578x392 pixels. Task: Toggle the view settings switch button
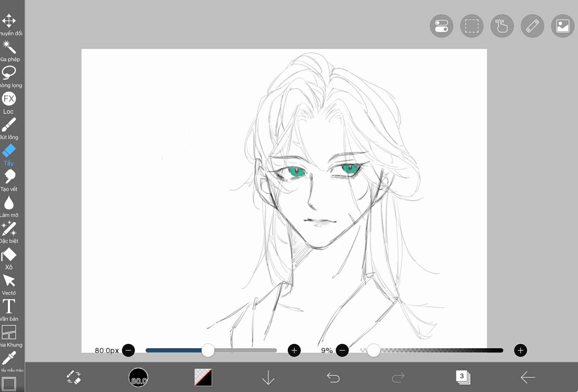441,26
